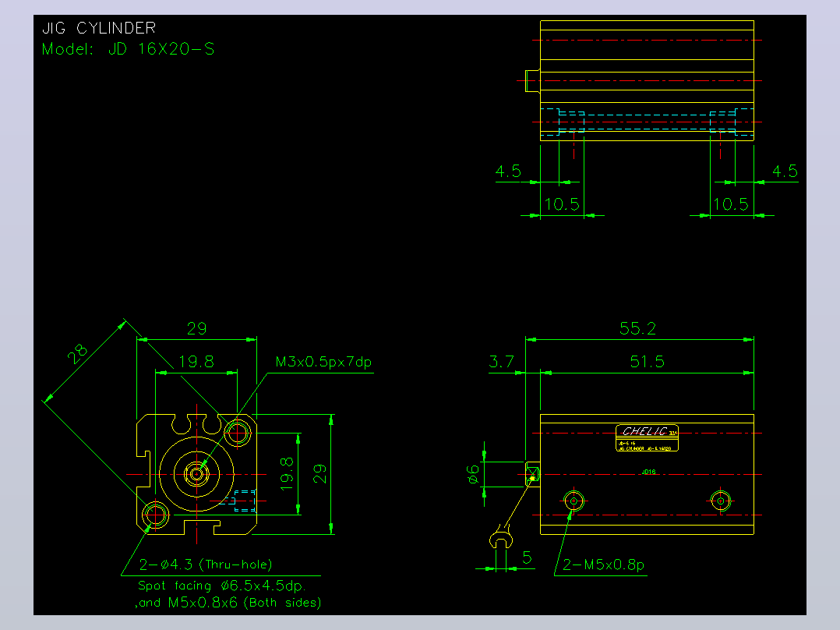
Task: Select the rotated vertical '19.8' dimension
Action: 287,474
